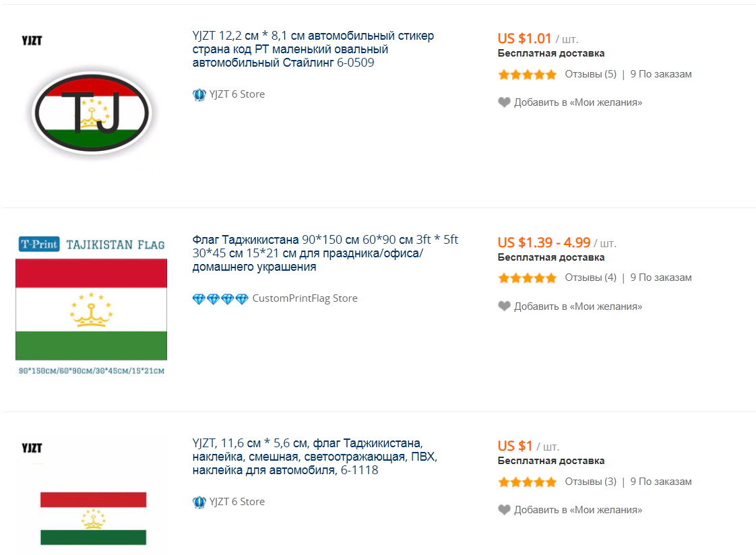Open the TJ oval sticker product image
This screenshot has width=756, height=555.
(x=92, y=112)
